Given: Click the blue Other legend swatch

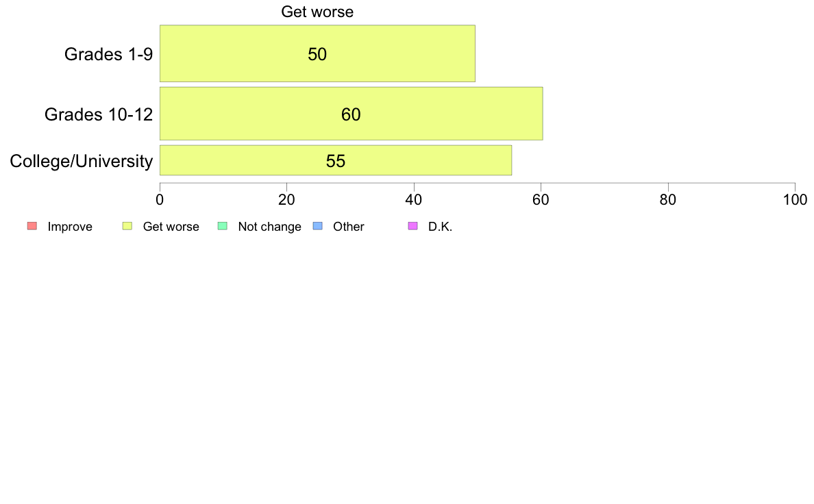Looking at the screenshot, I should (x=318, y=226).
